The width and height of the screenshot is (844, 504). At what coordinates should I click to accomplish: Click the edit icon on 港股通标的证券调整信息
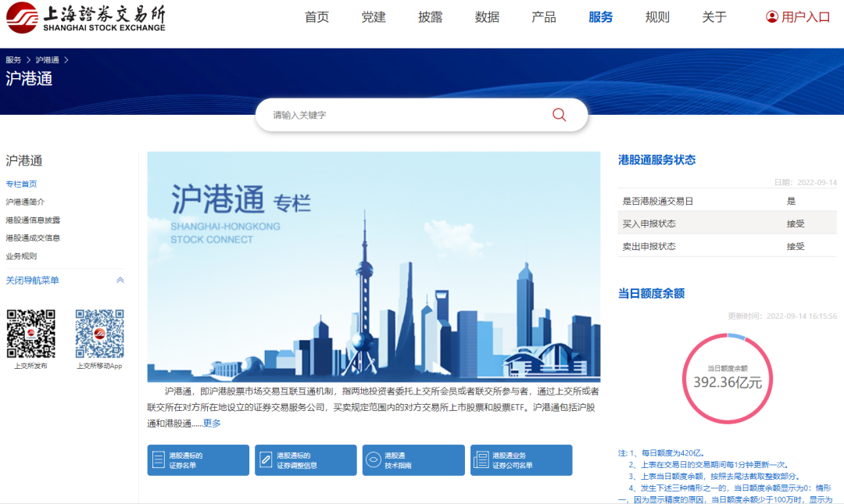click(266, 459)
